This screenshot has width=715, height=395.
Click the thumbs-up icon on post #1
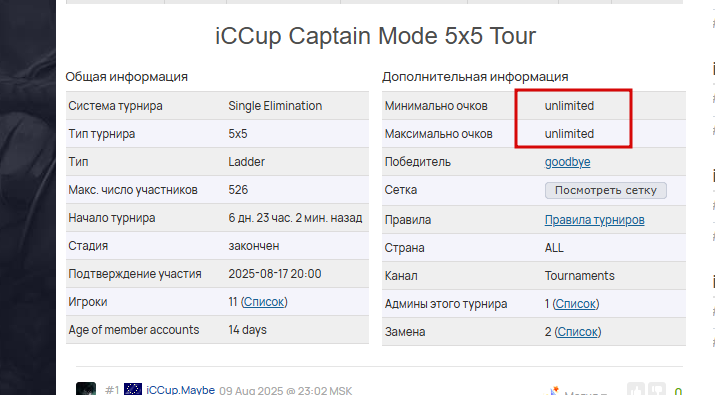tap(636, 389)
